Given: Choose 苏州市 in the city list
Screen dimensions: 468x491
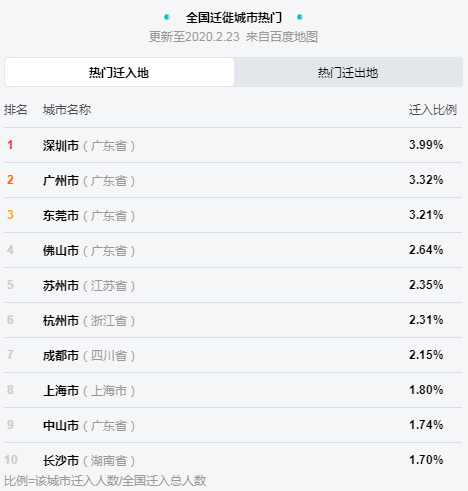Looking at the screenshot, I should point(233,285).
